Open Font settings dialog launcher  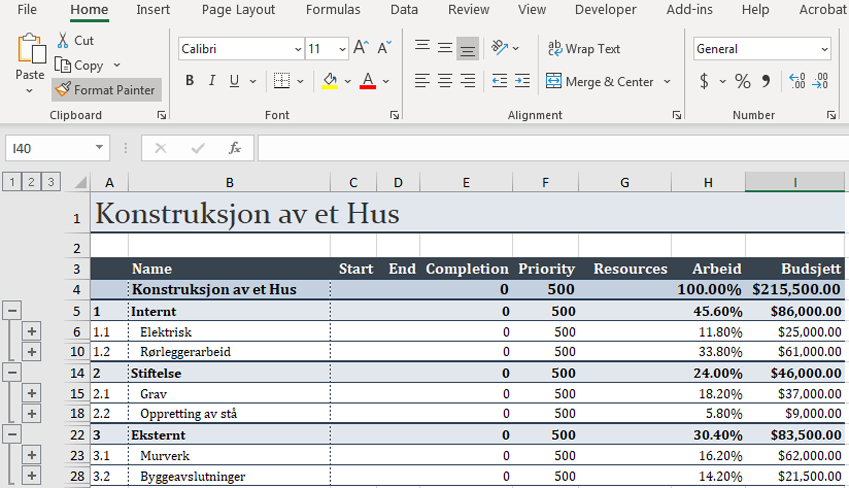[x=395, y=115]
